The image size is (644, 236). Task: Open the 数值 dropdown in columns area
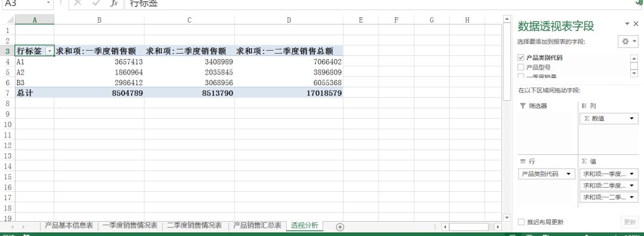coord(631,119)
